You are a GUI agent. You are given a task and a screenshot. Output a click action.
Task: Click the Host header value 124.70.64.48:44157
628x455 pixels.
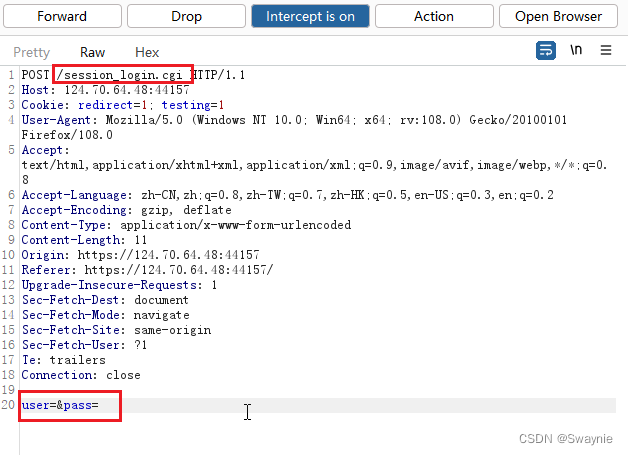127,90
